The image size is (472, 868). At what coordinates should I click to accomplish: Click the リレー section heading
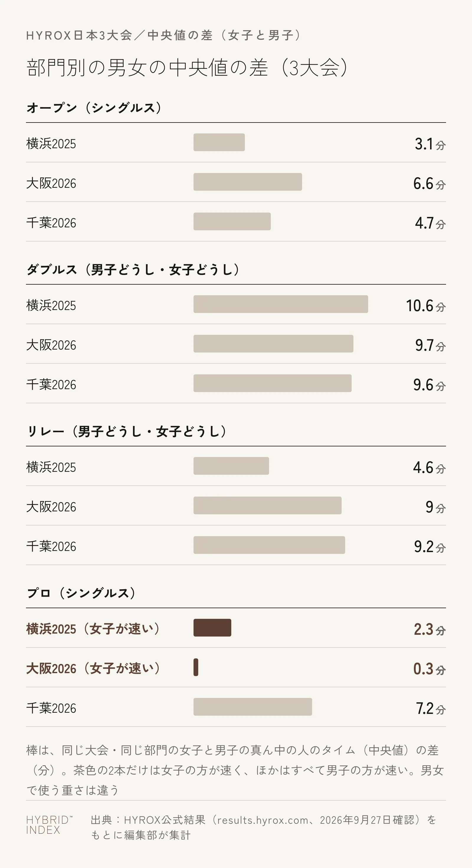(x=127, y=431)
